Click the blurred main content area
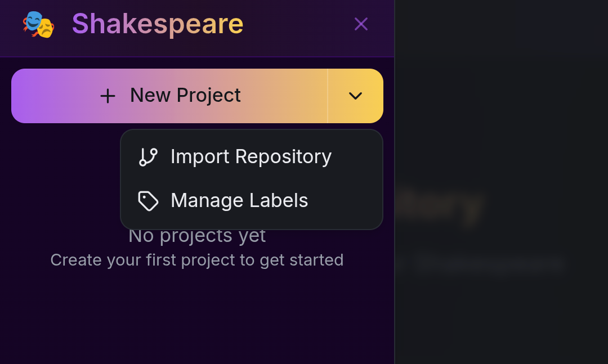Screen dimensions: 608x364 coord(501,225)
